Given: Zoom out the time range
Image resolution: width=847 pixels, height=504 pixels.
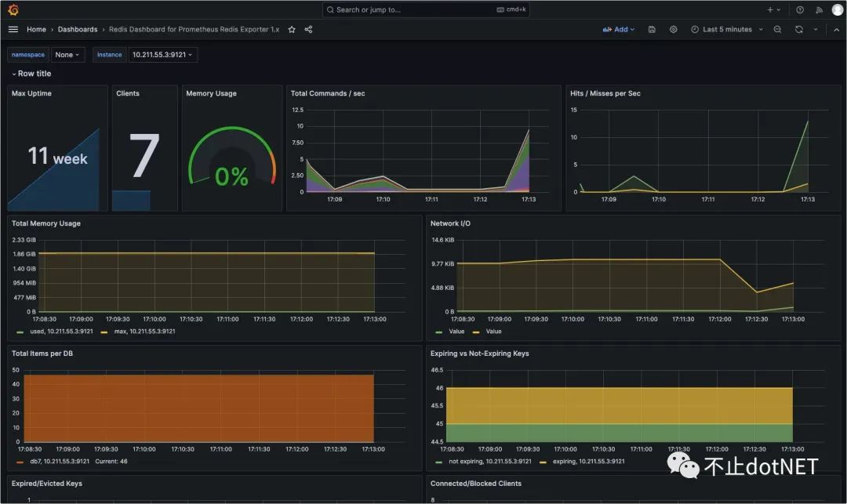Looking at the screenshot, I should coord(777,30).
